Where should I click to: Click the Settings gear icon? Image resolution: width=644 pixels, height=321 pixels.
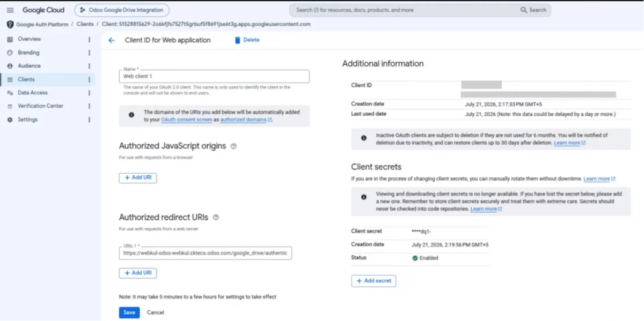tap(10, 120)
